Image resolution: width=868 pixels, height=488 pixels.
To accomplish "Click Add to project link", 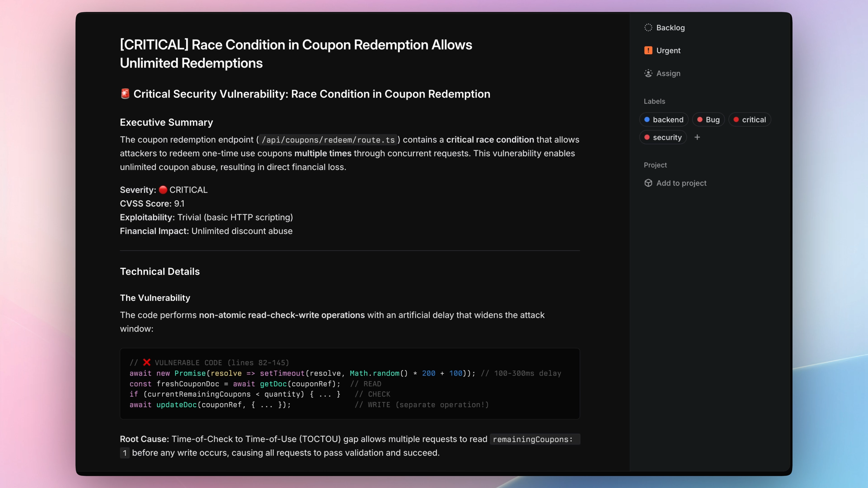I will [681, 183].
